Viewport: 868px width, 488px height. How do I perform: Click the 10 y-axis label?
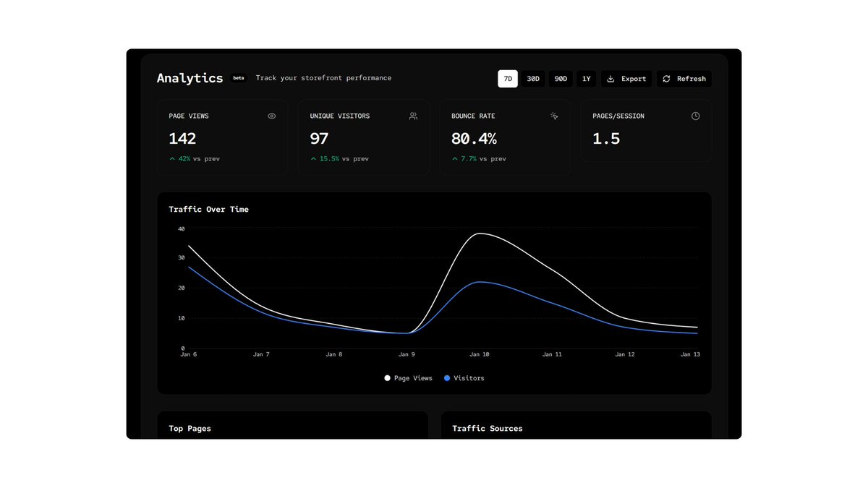click(181, 318)
